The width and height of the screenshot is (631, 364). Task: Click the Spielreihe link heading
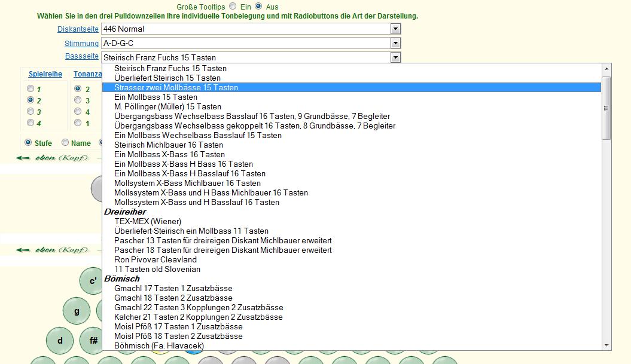pos(45,75)
